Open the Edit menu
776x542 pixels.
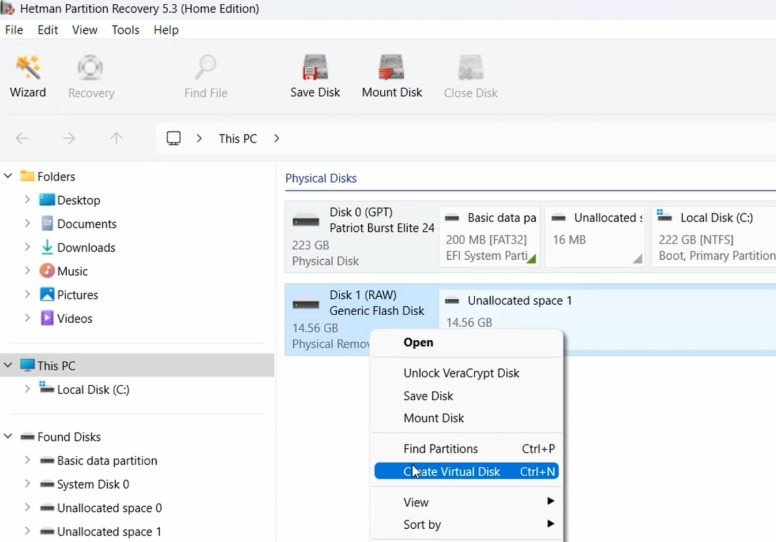[x=48, y=30]
